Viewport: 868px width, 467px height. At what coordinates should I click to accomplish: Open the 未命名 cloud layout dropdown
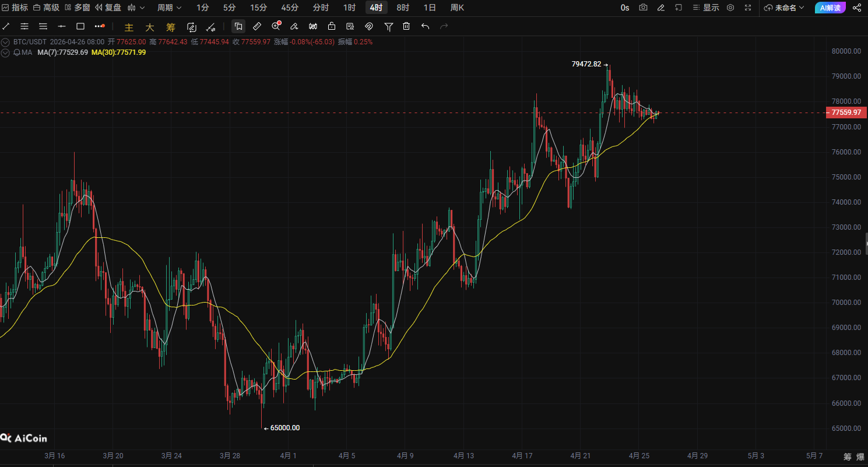pyautogui.click(x=784, y=8)
